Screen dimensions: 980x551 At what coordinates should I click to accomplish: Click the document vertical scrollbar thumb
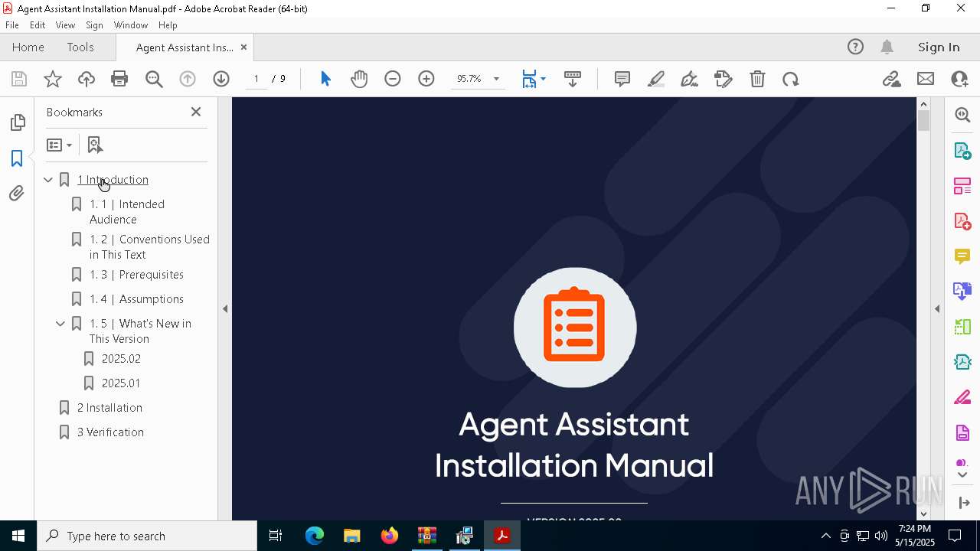(x=923, y=120)
